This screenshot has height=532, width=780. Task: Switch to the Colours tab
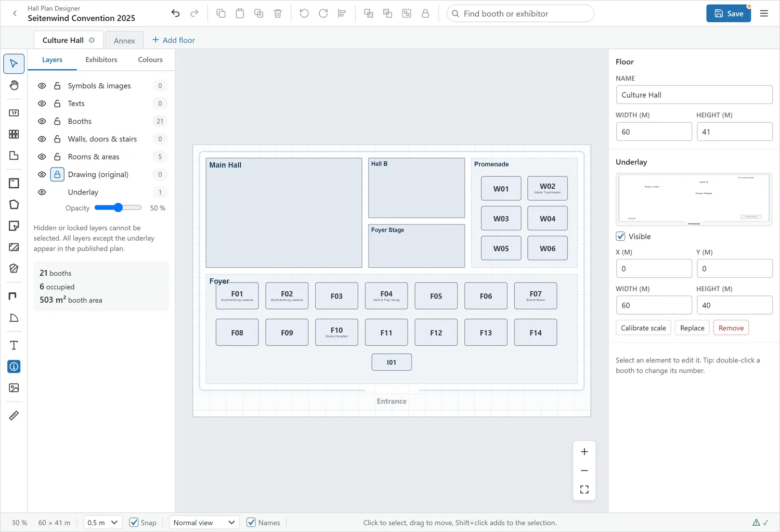pos(150,60)
